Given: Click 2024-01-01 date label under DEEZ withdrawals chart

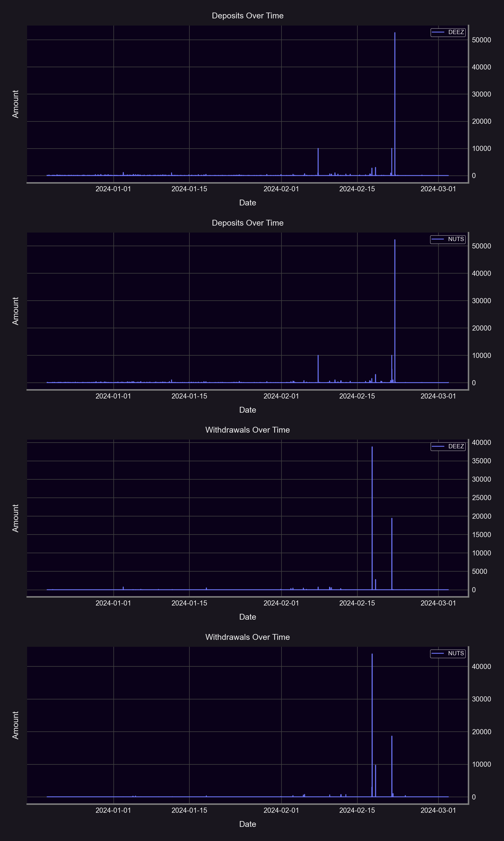Looking at the screenshot, I should coord(113,603).
